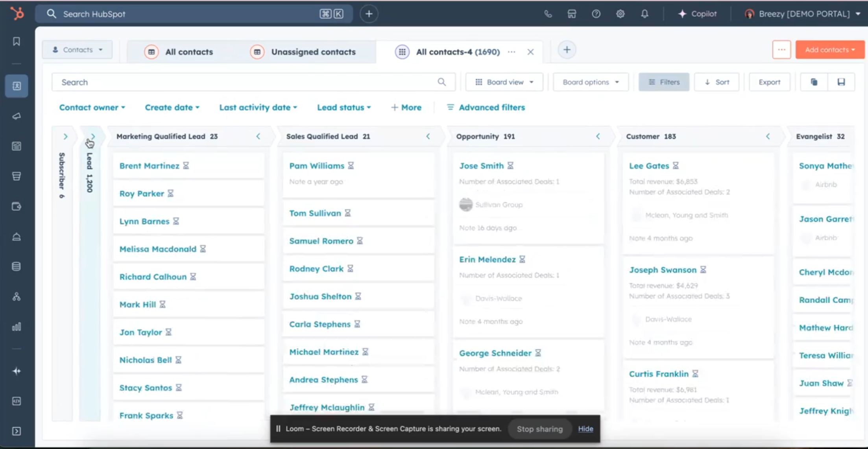Open the Add contacts dropdown button
Viewport: 868px width, 449px height.
coord(830,50)
